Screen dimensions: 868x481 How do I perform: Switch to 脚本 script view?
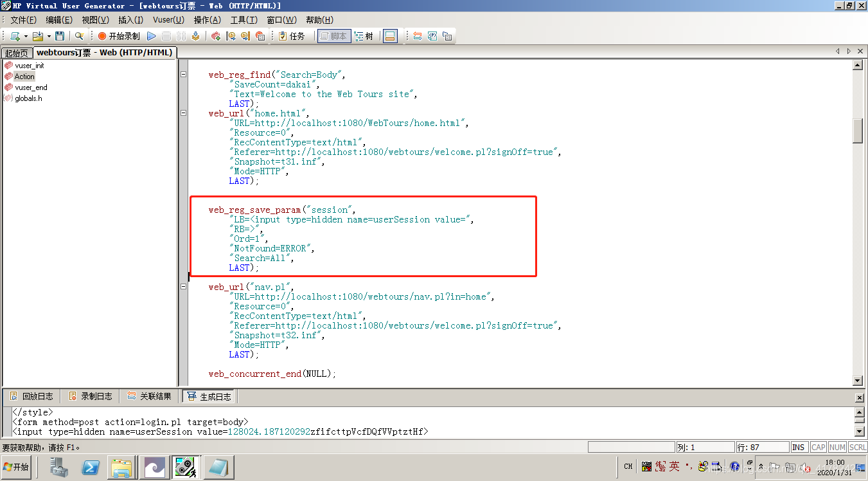[x=333, y=36]
